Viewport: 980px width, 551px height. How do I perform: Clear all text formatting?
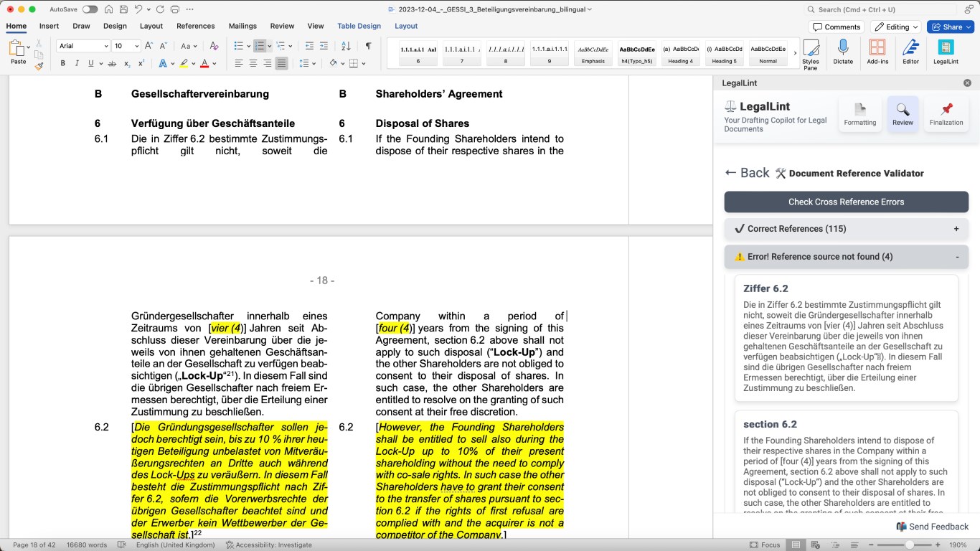click(x=214, y=46)
